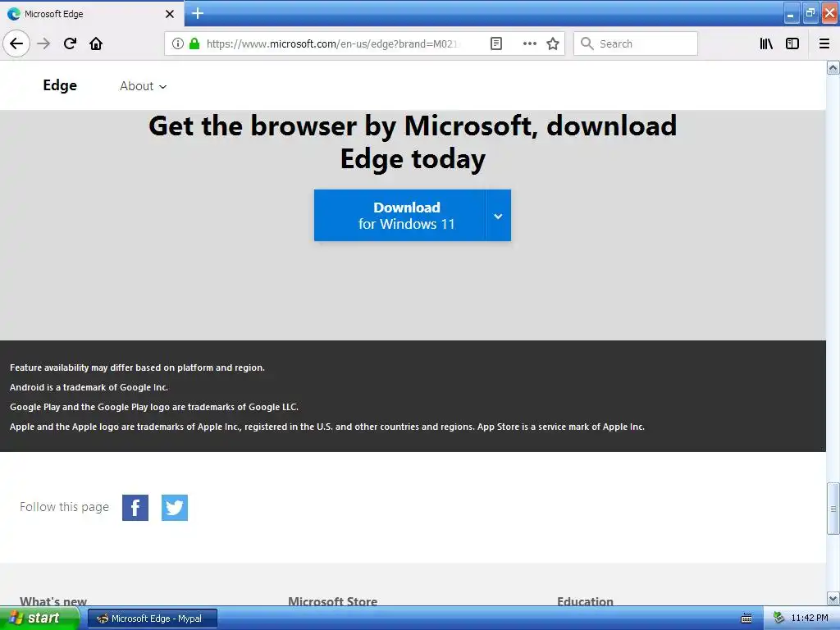Focus the browser Search field
The image size is (840, 630).
[636, 43]
